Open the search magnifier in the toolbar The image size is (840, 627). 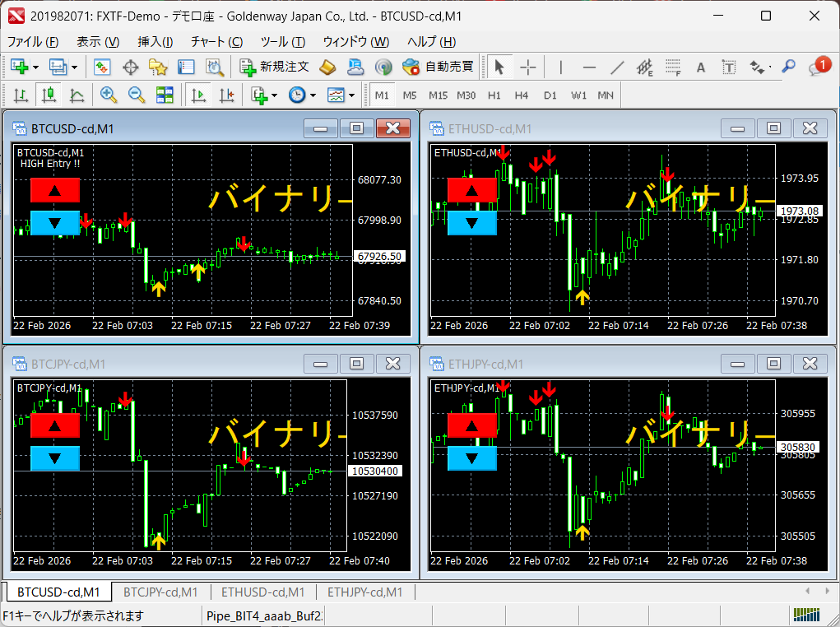click(x=788, y=67)
